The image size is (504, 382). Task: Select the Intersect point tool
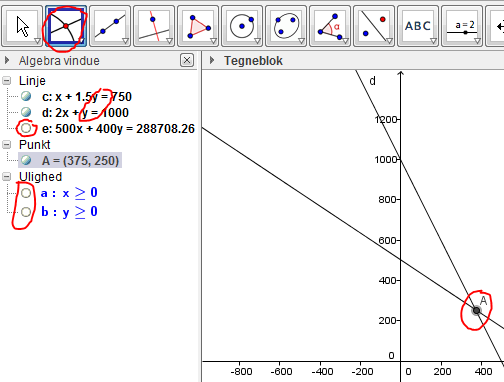tap(66, 26)
